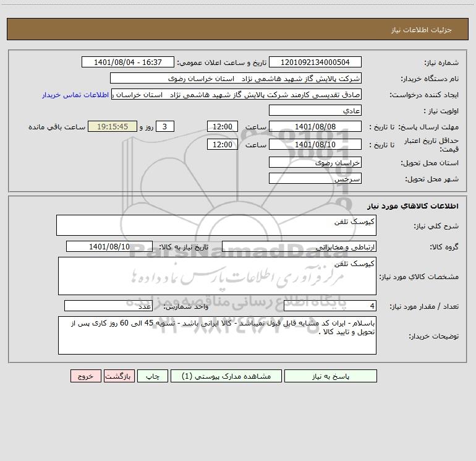Click the price validity date 1401/08/10 field
The image size is (476, 461).
point(315,144)
